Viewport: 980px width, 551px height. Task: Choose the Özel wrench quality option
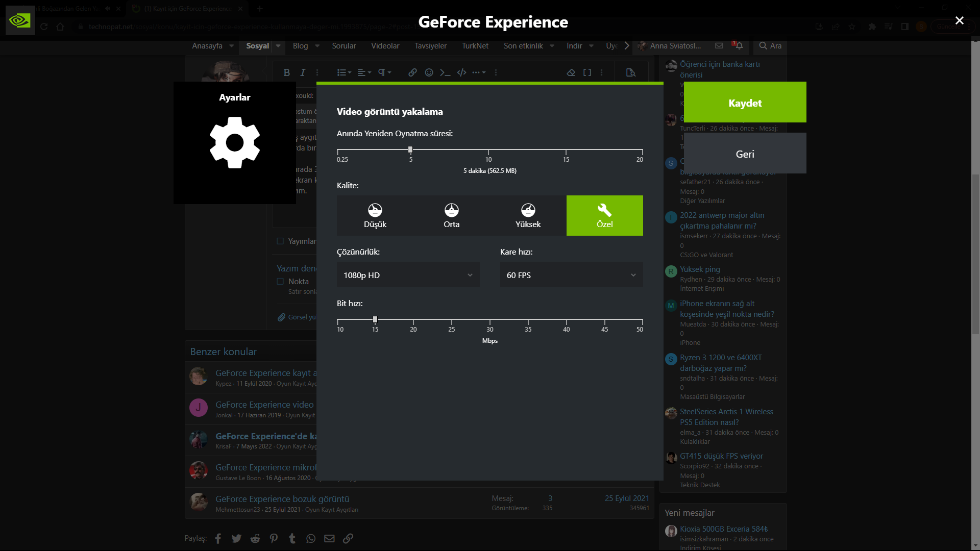tap(605, 215)
